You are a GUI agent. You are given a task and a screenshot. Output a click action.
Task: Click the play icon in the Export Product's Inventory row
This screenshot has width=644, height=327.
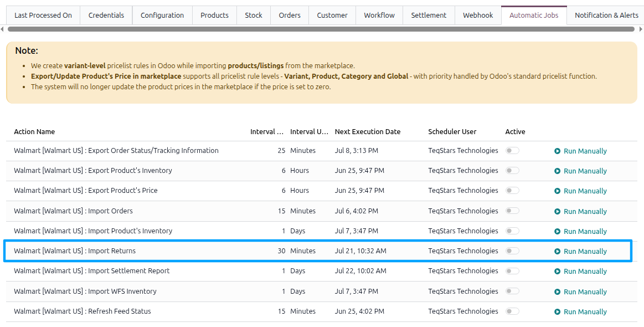557,171
